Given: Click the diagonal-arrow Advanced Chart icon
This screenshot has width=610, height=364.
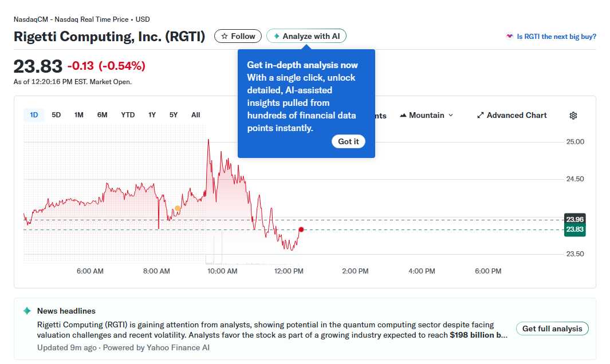Looking at the screenshot, I should coord(480,115).
